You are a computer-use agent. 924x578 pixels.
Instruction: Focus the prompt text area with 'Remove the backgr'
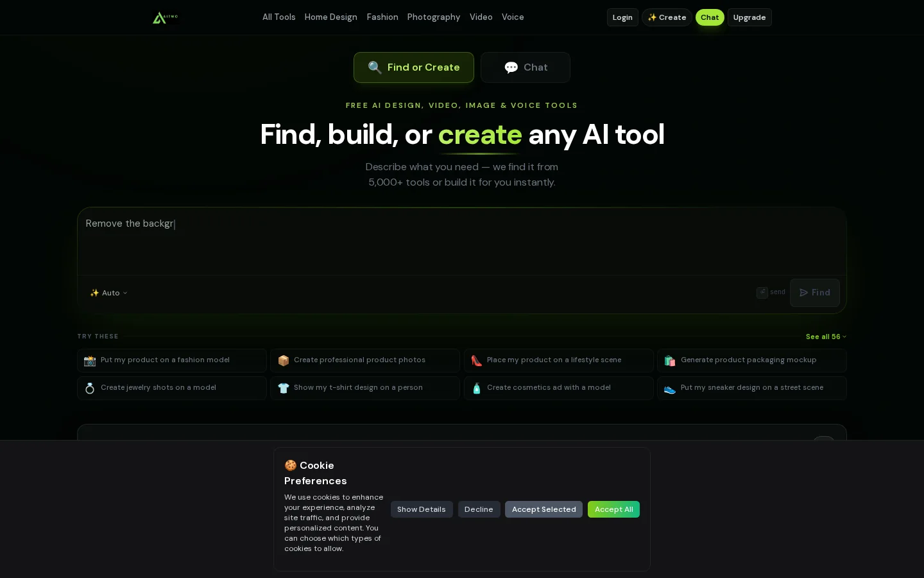(462, 241)
